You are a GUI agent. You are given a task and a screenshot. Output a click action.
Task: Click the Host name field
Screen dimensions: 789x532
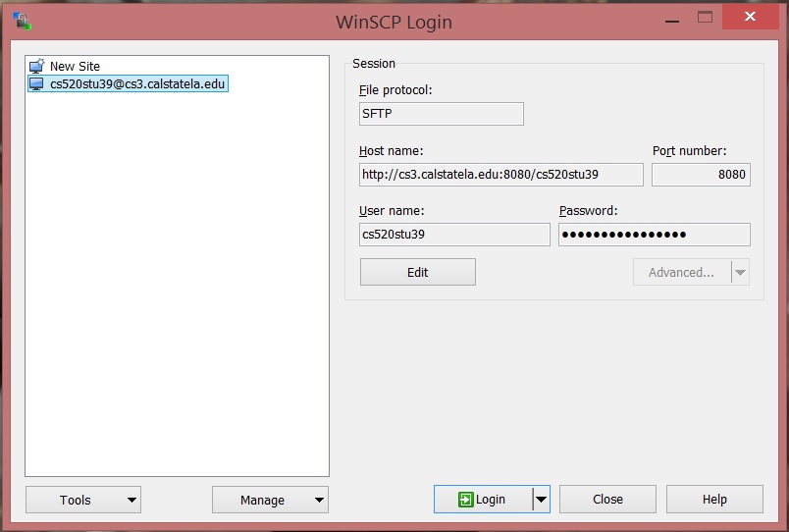(500, 175)
